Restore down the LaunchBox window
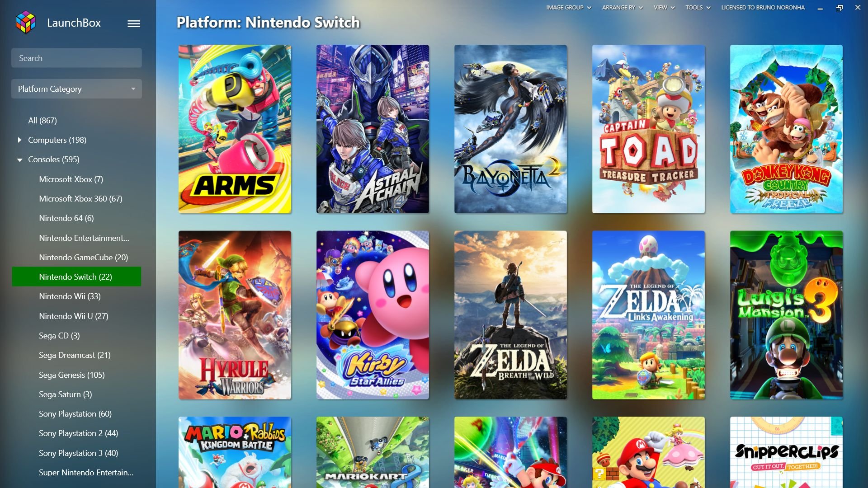This screenshot has width=868, height=488. point(840,8)
